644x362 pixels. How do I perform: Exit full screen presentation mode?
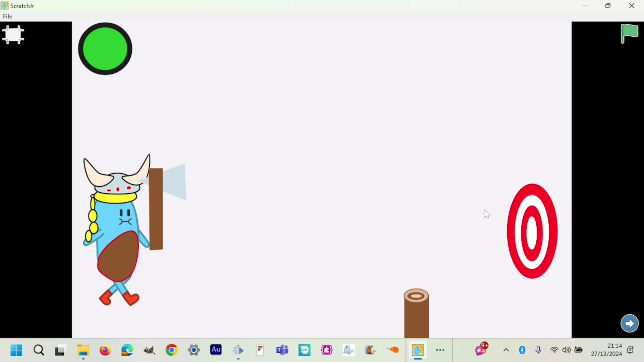13,35
